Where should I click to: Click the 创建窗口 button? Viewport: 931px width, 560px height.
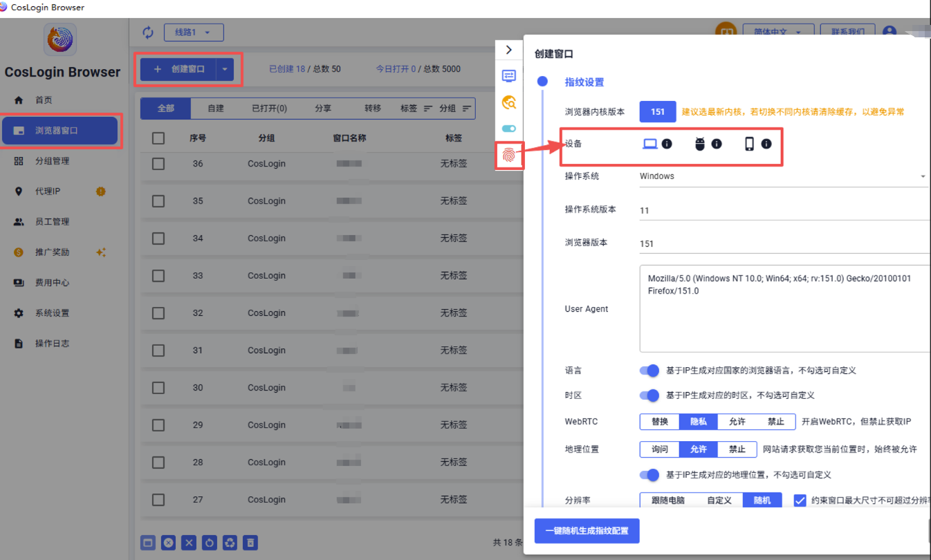pyautogui.click(x=178, y=69)
